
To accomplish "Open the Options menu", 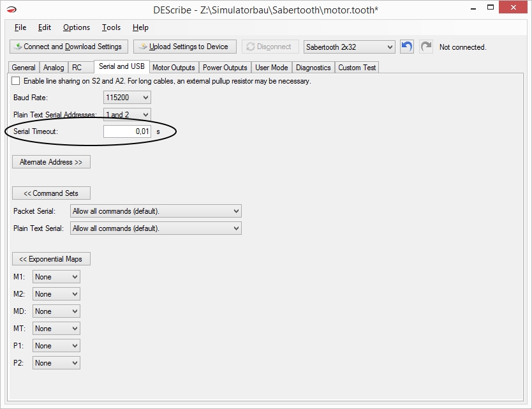I will pos(77,27).
